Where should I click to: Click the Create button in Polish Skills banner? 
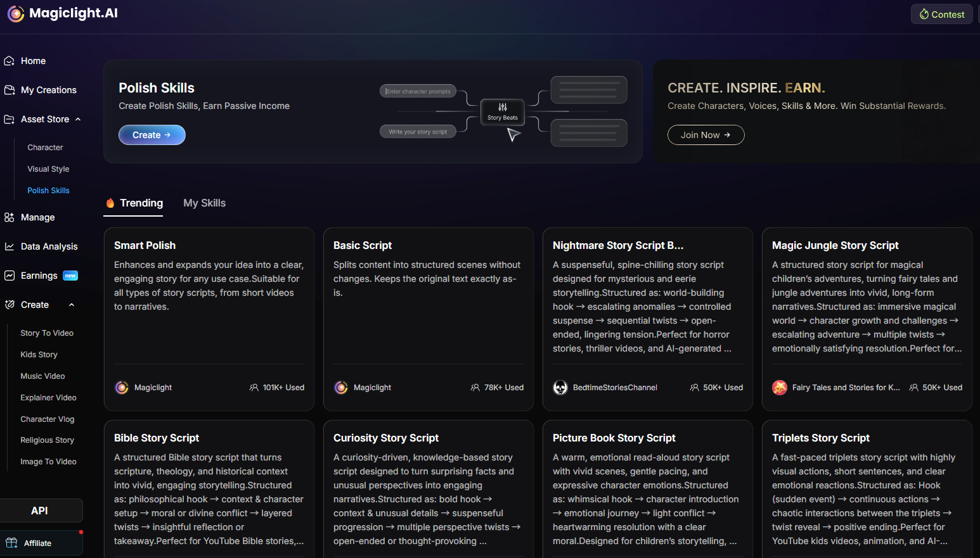coord(152,135)
